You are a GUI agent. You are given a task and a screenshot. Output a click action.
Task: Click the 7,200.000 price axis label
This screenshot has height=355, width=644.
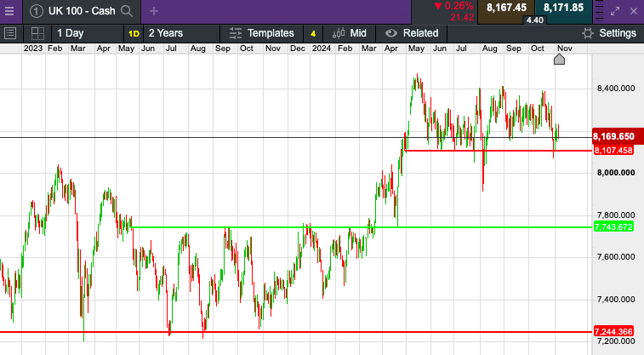click(616, 341)
